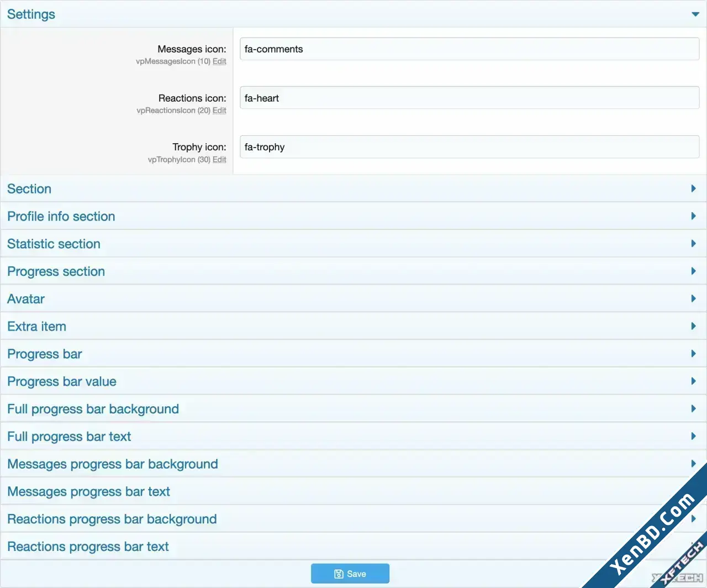Open Edit link for vpTrophyIcon
This screenshot has width=707, height=588.
(219, 160)
